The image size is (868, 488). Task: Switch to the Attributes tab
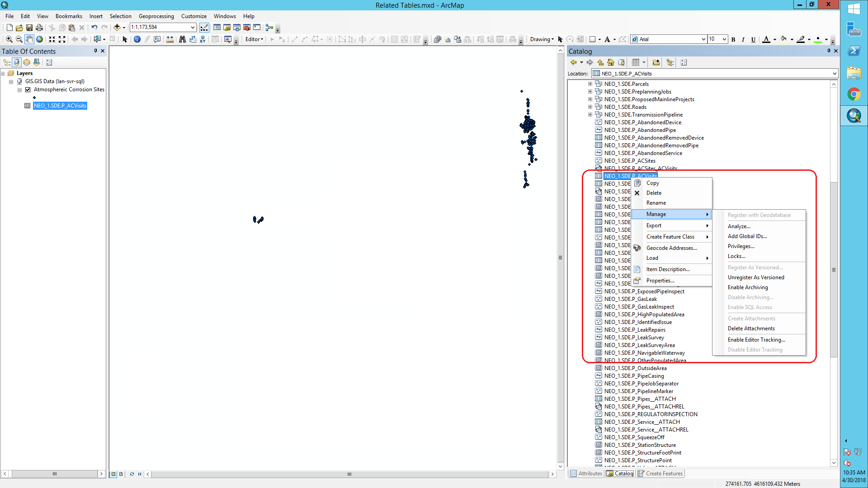click(586, 474)
